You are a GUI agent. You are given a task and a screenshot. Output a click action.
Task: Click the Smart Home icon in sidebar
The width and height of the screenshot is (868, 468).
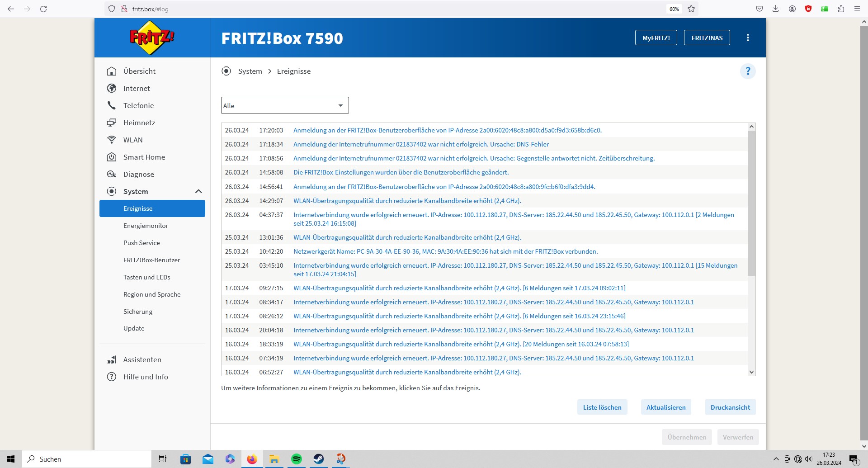pos(112,157)
